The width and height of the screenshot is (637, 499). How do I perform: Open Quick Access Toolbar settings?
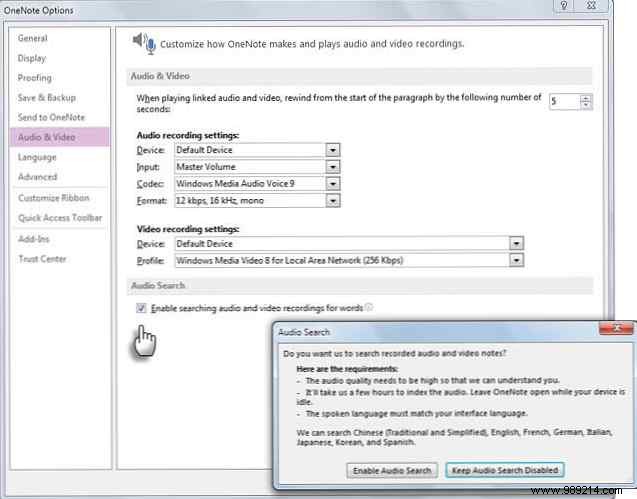60,218
